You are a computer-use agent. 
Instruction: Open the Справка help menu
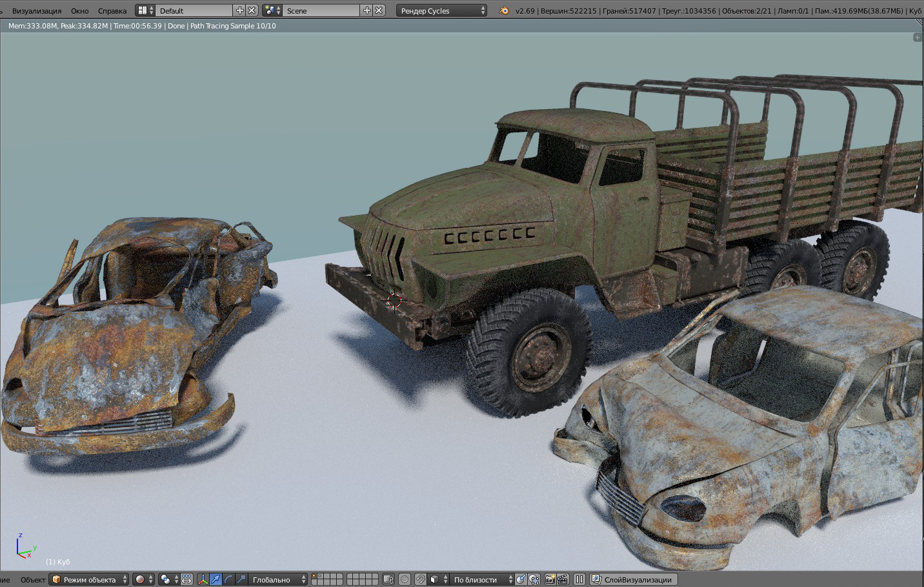112,11
